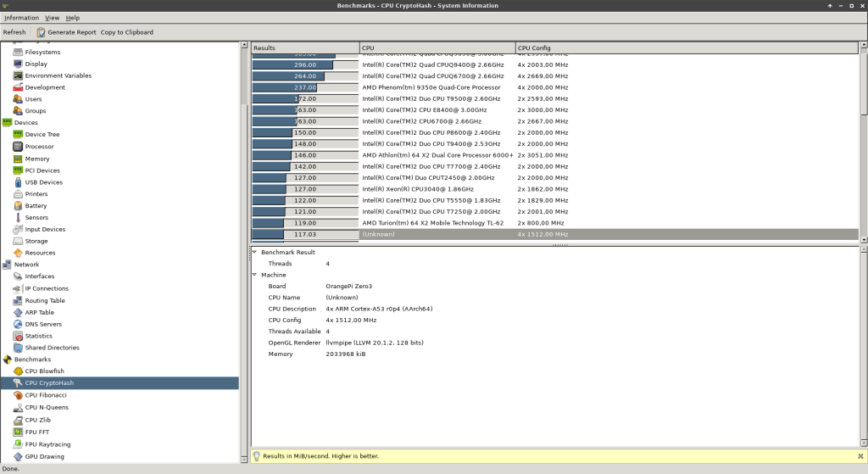Click Copy to Clipboard button

[127, 32]
